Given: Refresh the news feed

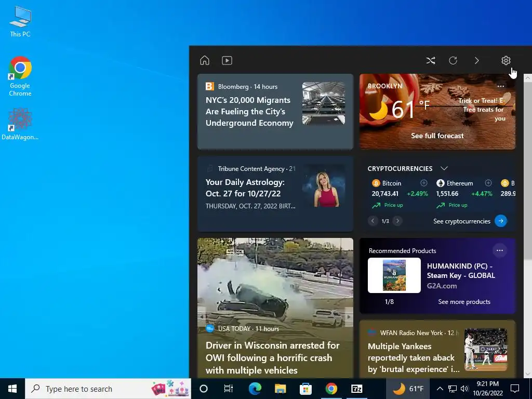Looking at the screenshot, I should pos(453,60).
